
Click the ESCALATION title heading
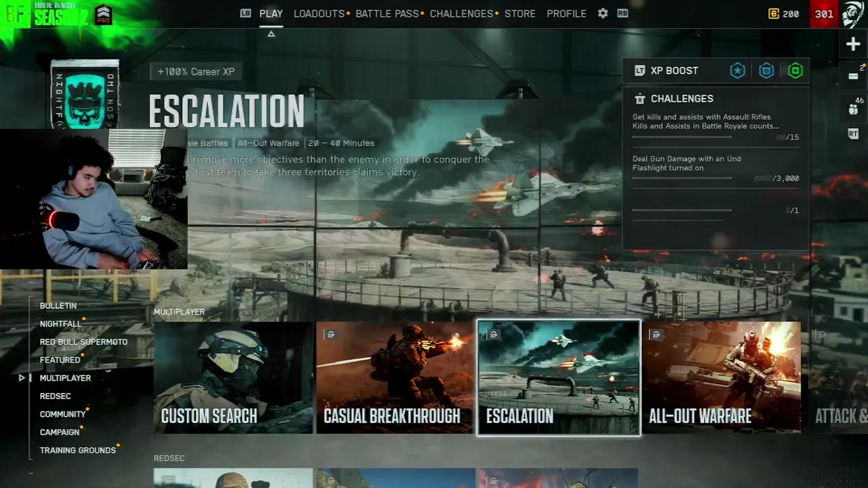[226, 111]
